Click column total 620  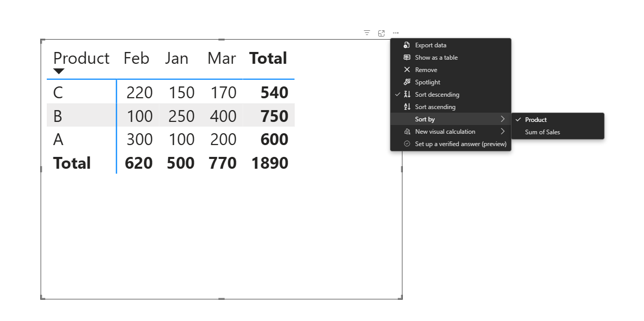tap(139, 163)
